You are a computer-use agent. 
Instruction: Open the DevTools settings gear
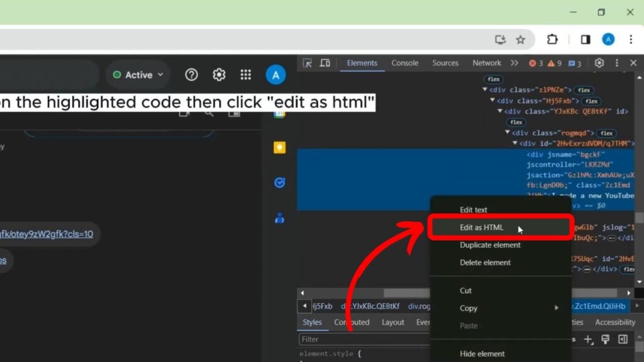[x=599, y=63]
